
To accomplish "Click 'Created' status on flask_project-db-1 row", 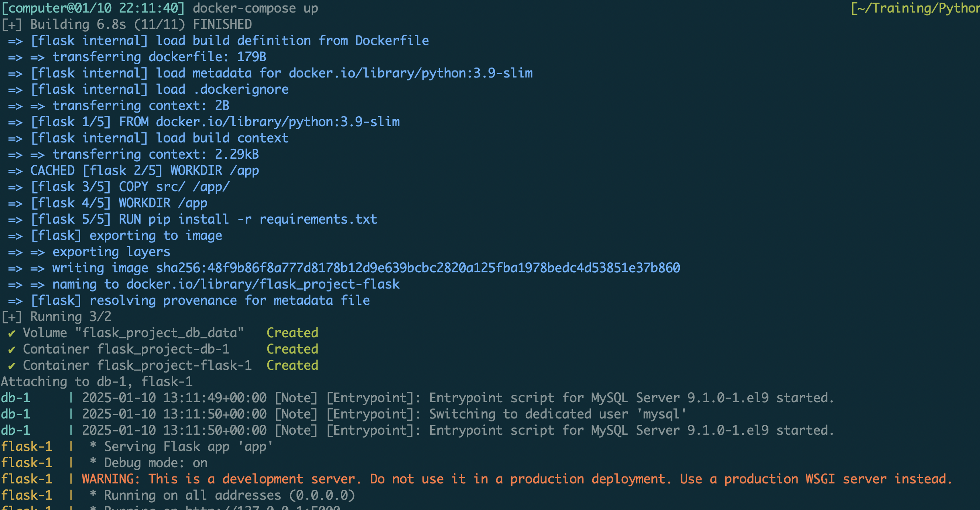I will click(x=292, y=349).
